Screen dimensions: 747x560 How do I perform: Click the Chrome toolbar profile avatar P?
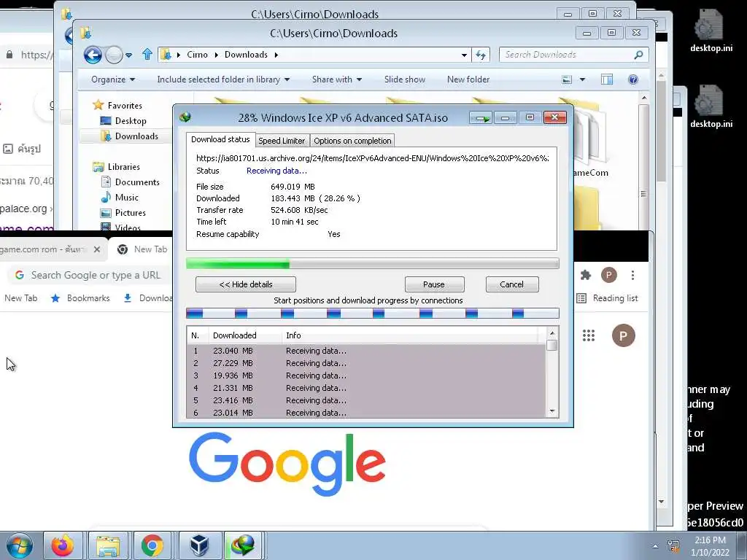(609, 275)
